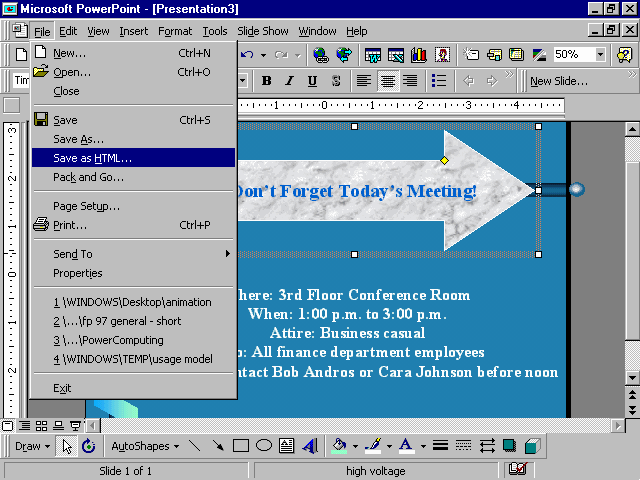Open the Draw menu dropdown
The width and height of the screenshot is (640, 480).
pyautogui.click(x=32, y=446)
